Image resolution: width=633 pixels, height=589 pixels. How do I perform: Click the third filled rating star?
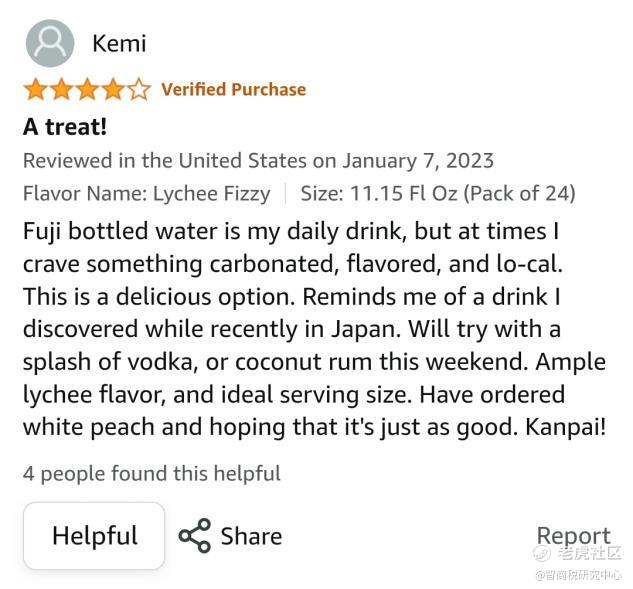click(x=87, y=90)
